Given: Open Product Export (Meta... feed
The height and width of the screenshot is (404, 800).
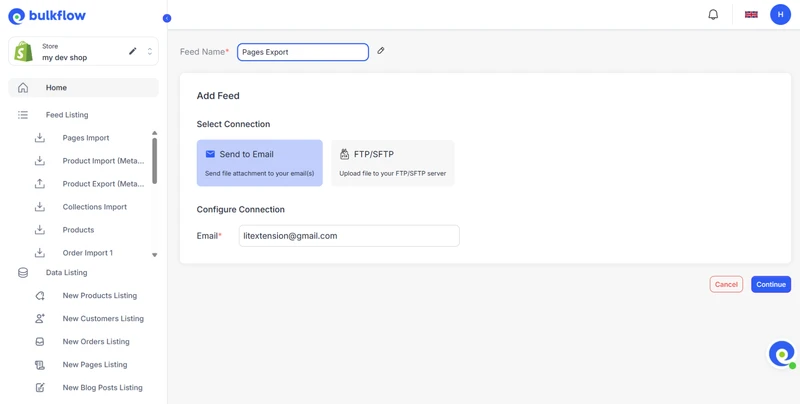Looking at the screenshot, I should tap(104, 184).
